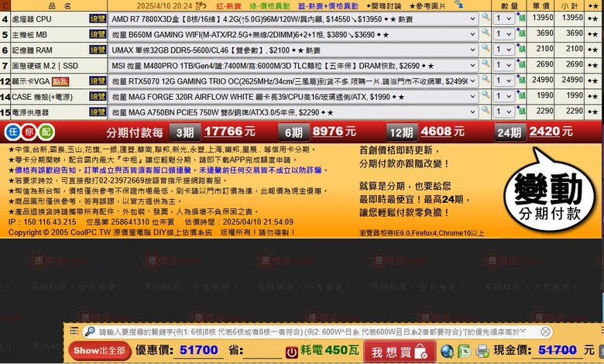Click the green 購 icon in the 主機板 MB row
The image size is (604, 364).
coord(521,34)
